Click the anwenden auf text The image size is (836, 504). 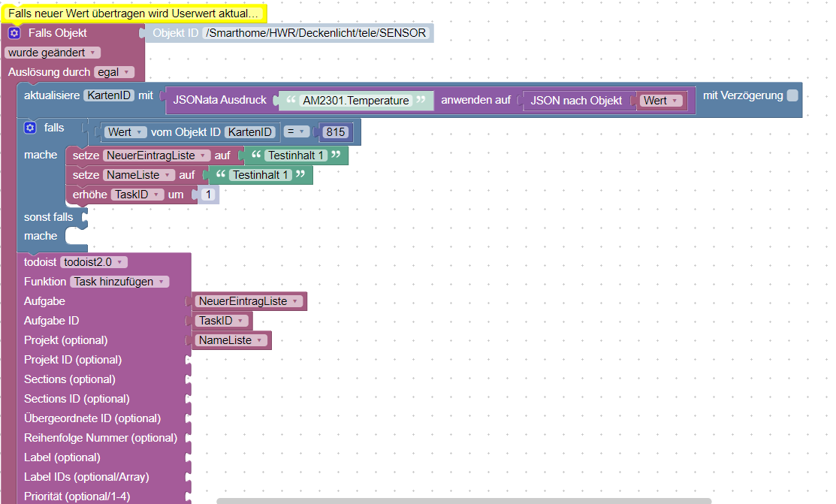[x=475, y=100]
